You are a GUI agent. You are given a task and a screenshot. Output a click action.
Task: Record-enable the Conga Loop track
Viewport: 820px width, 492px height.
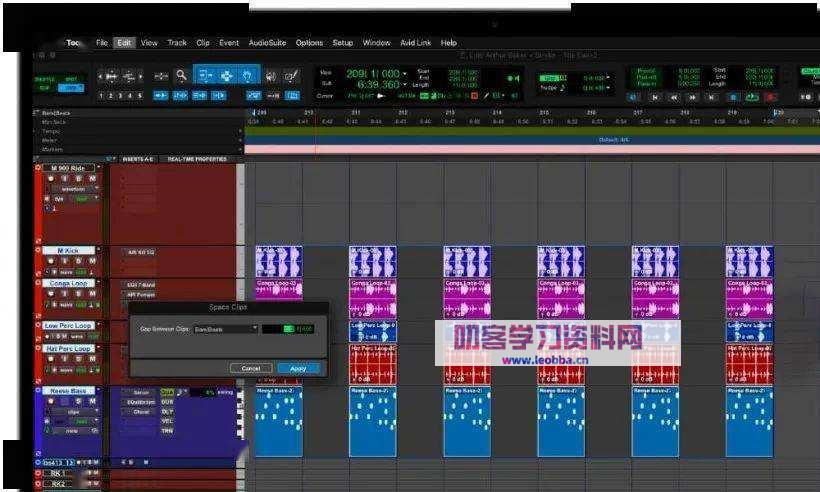51,293
